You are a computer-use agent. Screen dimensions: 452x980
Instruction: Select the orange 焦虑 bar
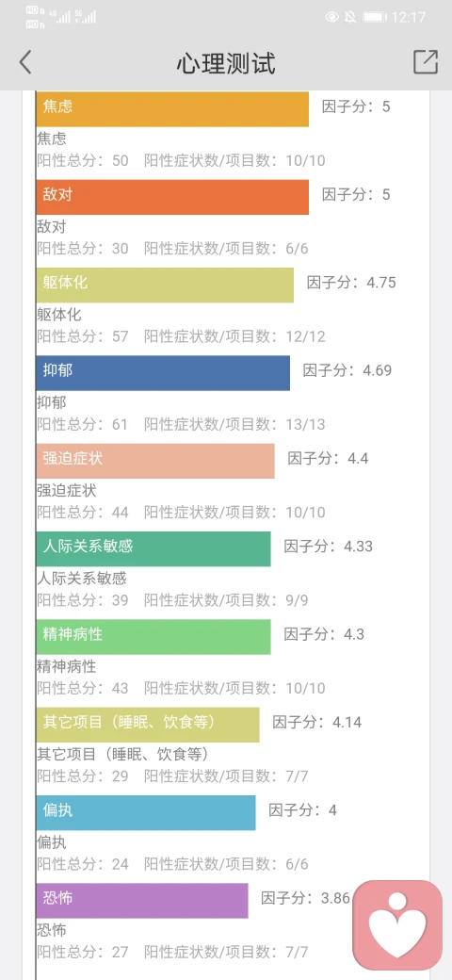click(x=172, y=109)
